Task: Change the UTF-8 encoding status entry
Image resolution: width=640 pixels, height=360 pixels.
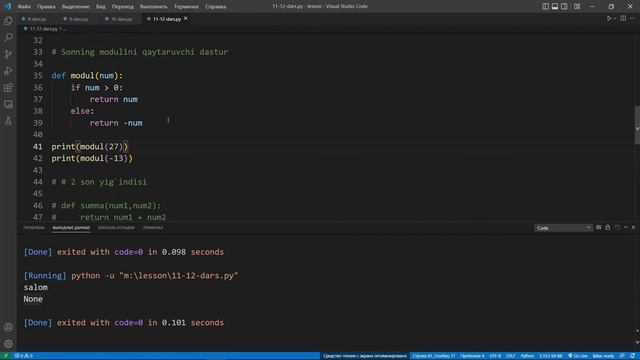Action: click(495, 356)
